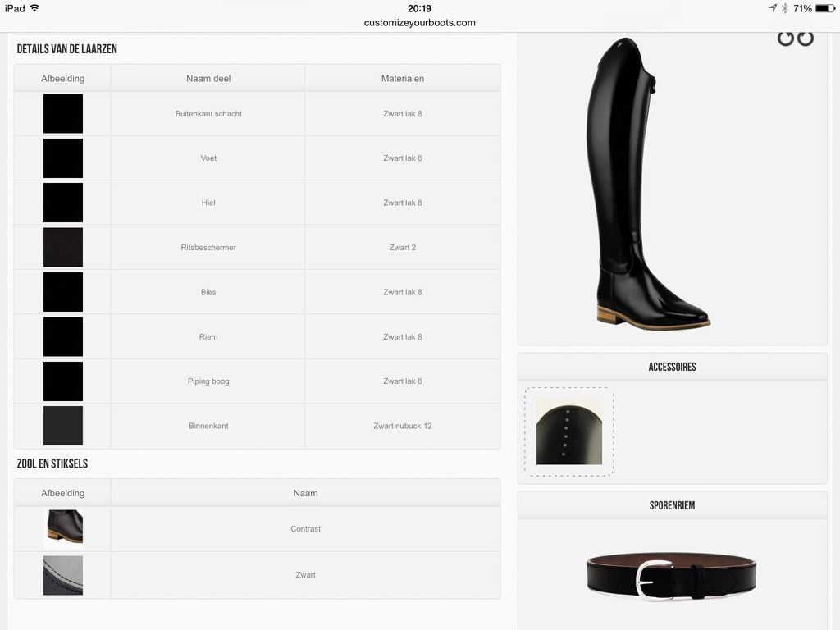This screenshot has height=630, width=840.
Task: Open the Contrast sole thumbnail
Action: click(63, 527)
